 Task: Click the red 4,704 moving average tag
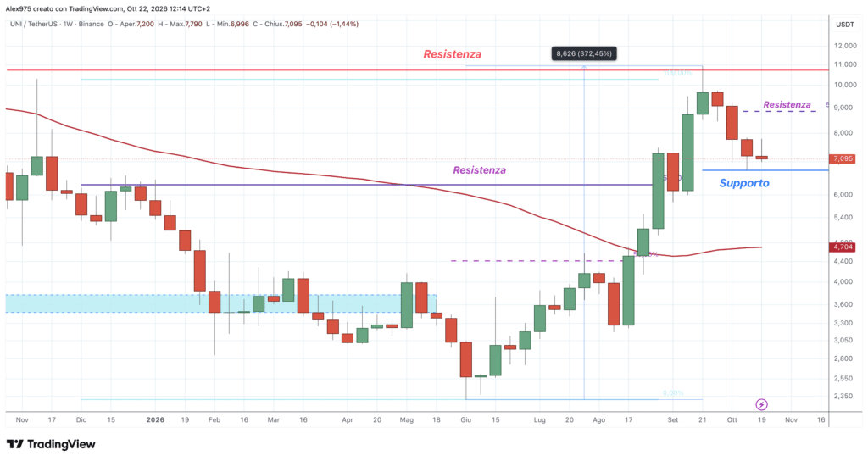tap(843, 247)
